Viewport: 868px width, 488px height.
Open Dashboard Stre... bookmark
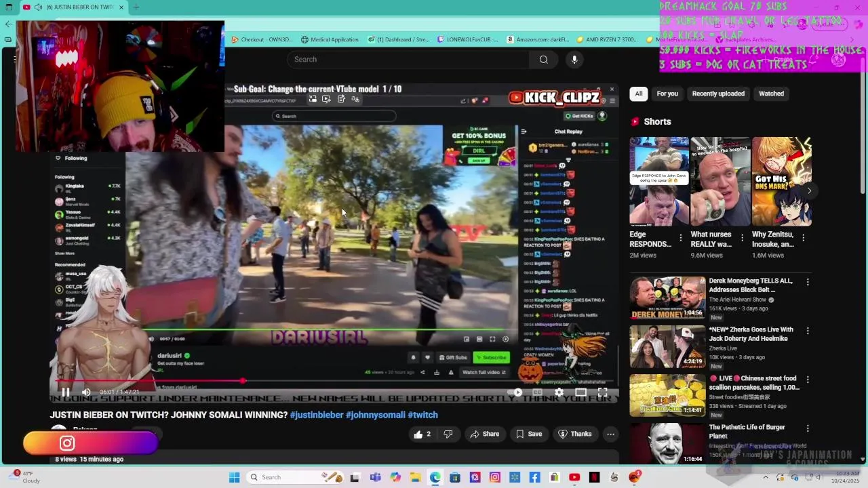click(x=399, y=39)
